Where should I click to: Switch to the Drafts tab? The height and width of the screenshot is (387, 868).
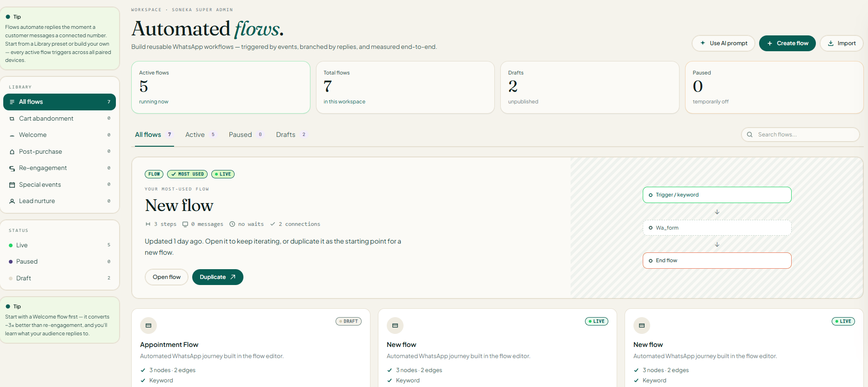tap(291, 135)
